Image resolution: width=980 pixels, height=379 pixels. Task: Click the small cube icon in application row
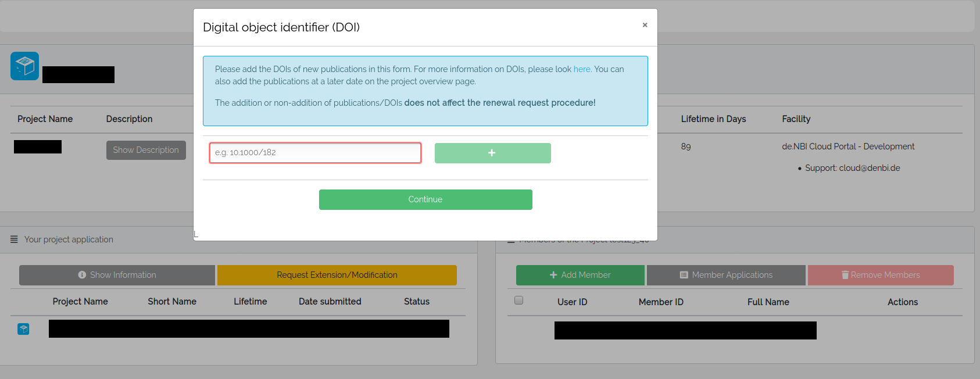(x=23, y=329)
